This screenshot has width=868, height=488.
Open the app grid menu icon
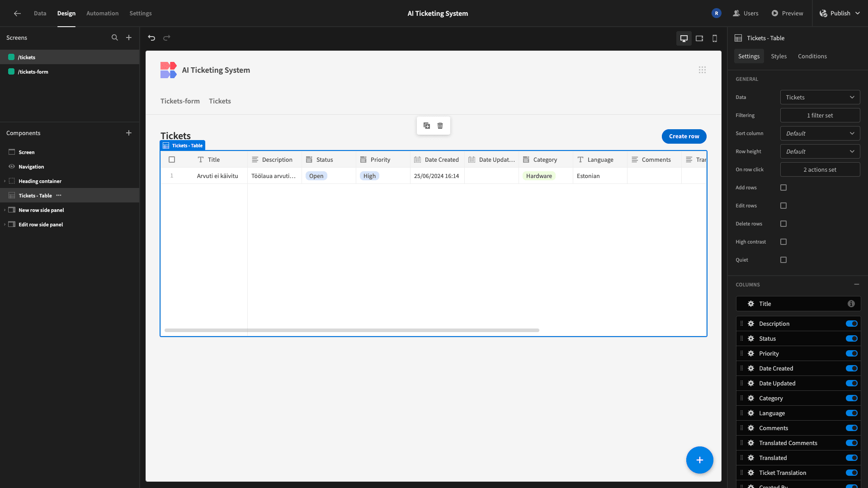pos(702,70)
